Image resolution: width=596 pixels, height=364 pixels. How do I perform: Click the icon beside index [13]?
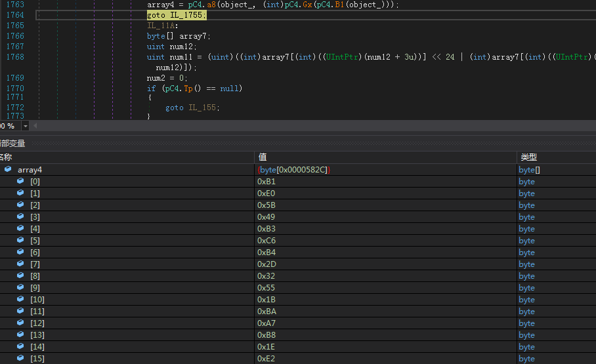(x=20, y=334)
